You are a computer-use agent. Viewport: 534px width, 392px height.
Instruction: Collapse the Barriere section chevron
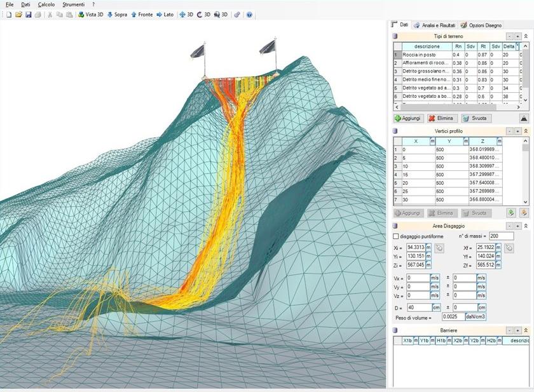point(525,330)
